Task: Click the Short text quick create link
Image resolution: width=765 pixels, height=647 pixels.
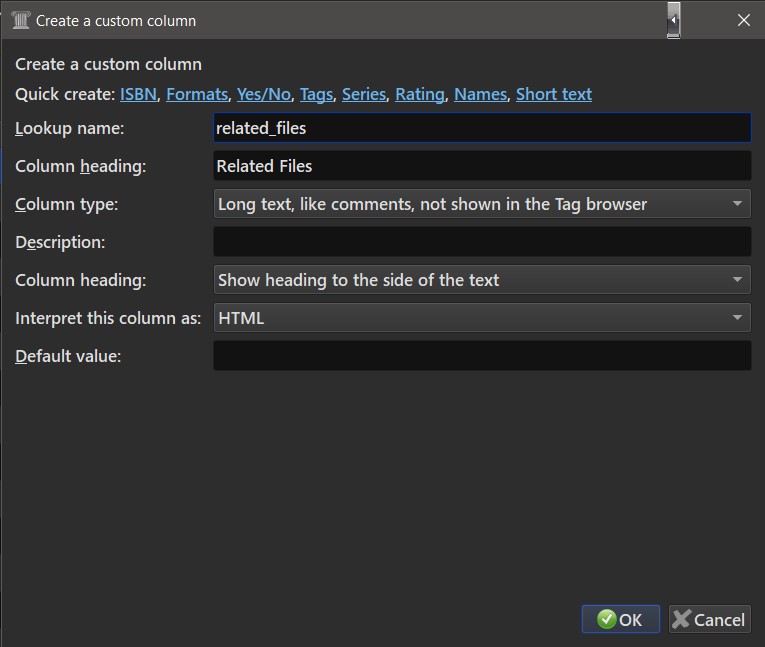Action: click(x=554, y=94)
